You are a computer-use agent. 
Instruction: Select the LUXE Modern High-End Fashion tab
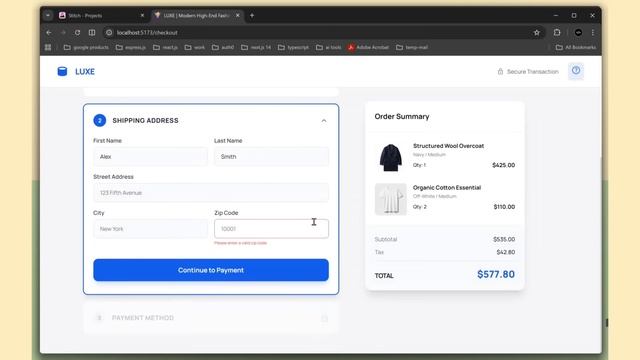click(x=197, y=16)
